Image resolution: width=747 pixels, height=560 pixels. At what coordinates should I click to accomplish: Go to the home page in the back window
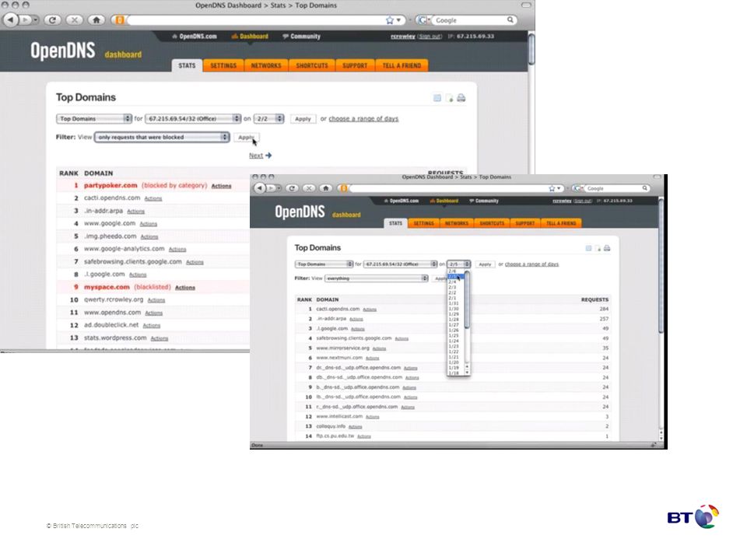[96, 20]
